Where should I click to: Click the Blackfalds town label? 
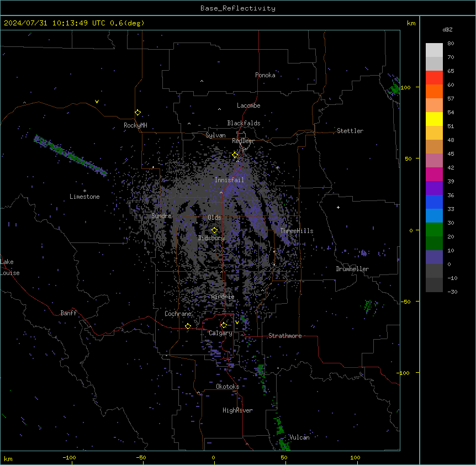[244, 123]
